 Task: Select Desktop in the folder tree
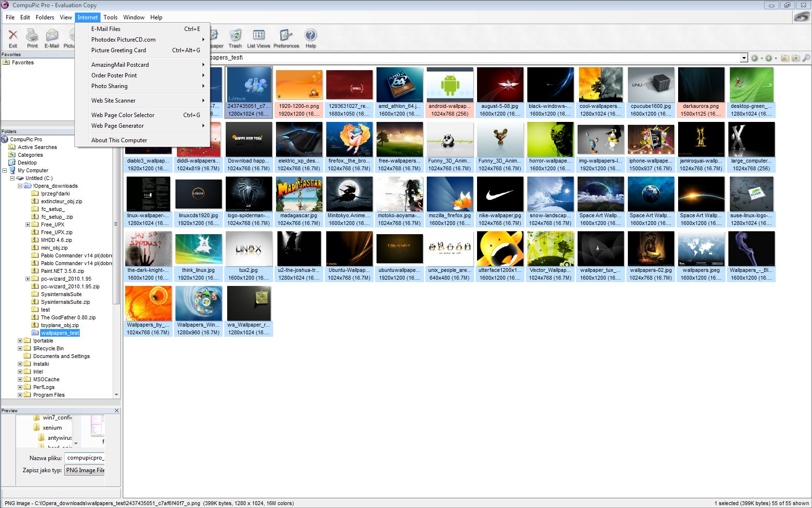(27, 163)
